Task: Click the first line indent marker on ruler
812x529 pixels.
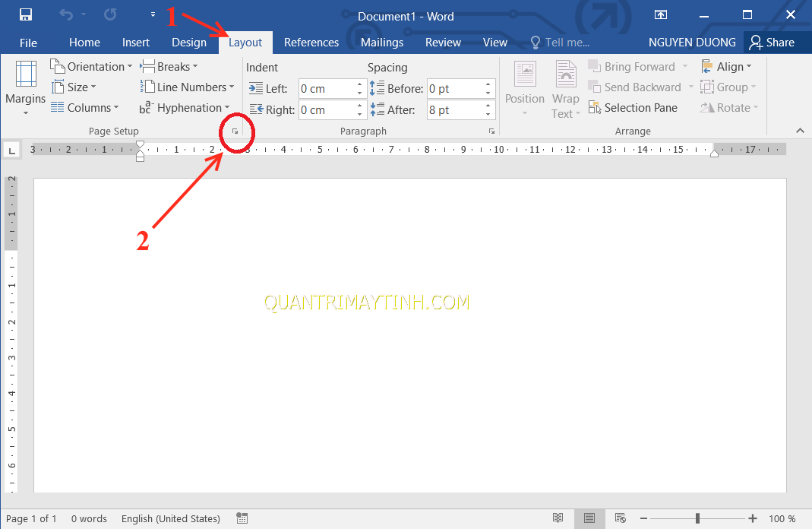Action: click(x=140, y=144)
